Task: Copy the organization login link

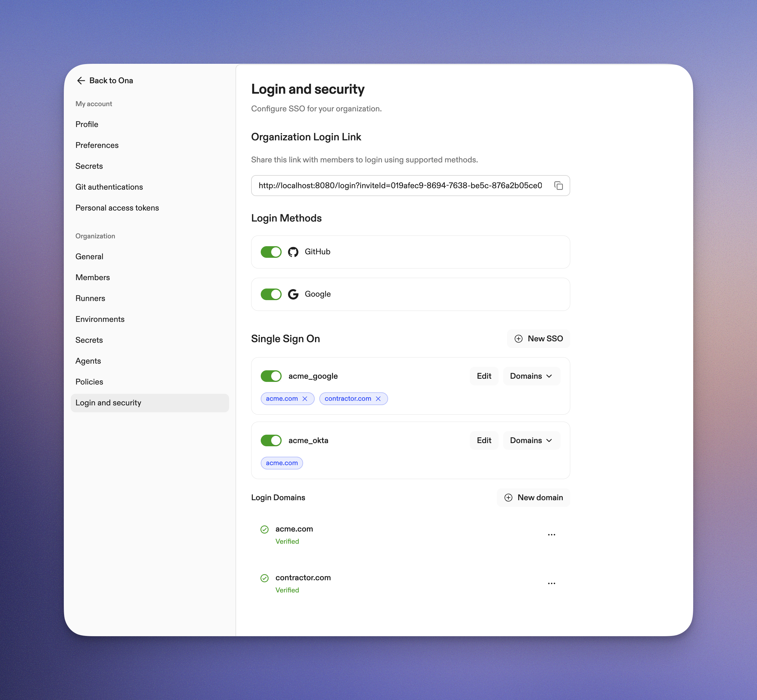Action: [558, 186]
